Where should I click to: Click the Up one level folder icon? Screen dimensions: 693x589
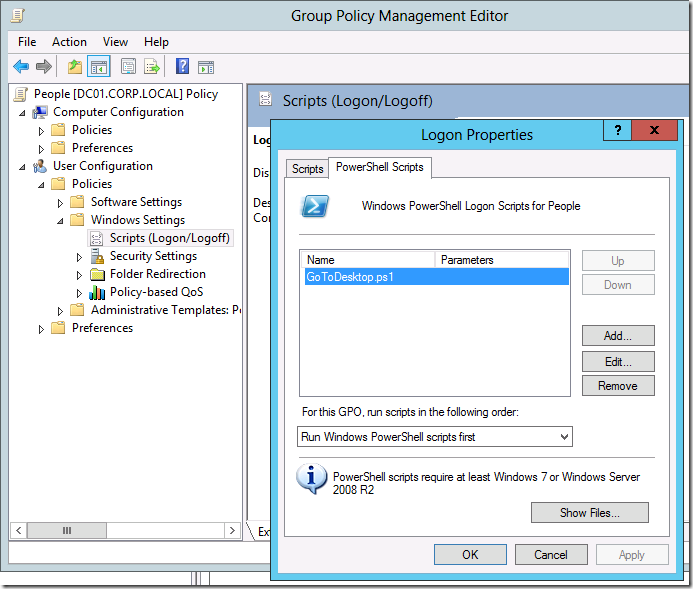tap(74, 67)
